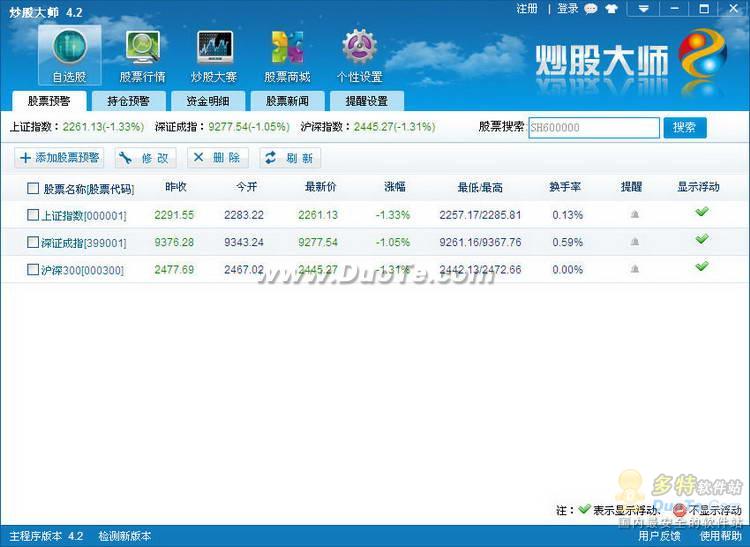The image size is (750, 547).
Task: Click the 换手率 column header
Action: click(565, 187)
